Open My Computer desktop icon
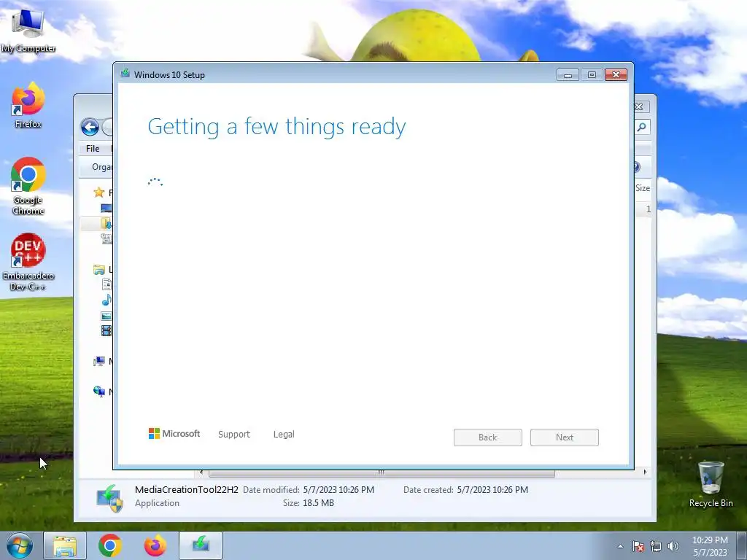Screen dimensions: 747x560 (28, 31)
